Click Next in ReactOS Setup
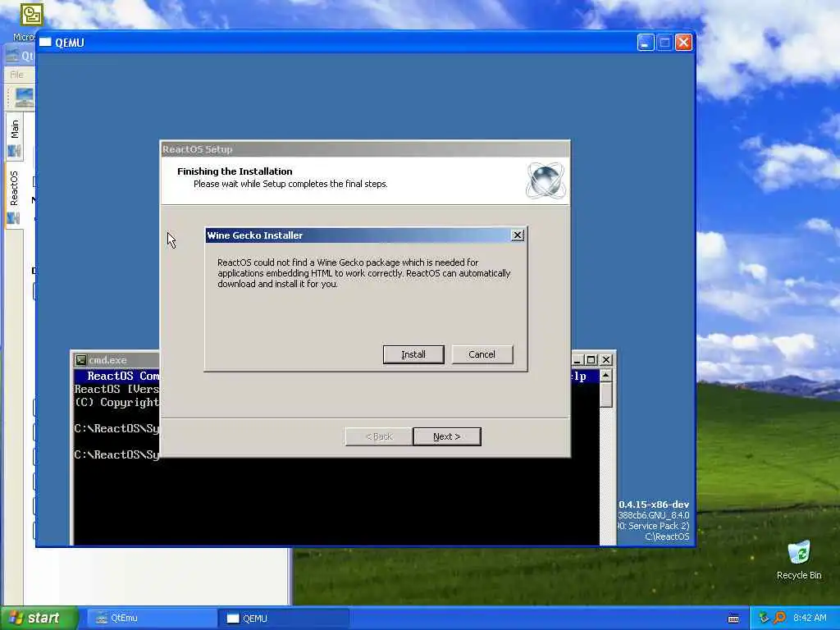 tap(447, 436)
